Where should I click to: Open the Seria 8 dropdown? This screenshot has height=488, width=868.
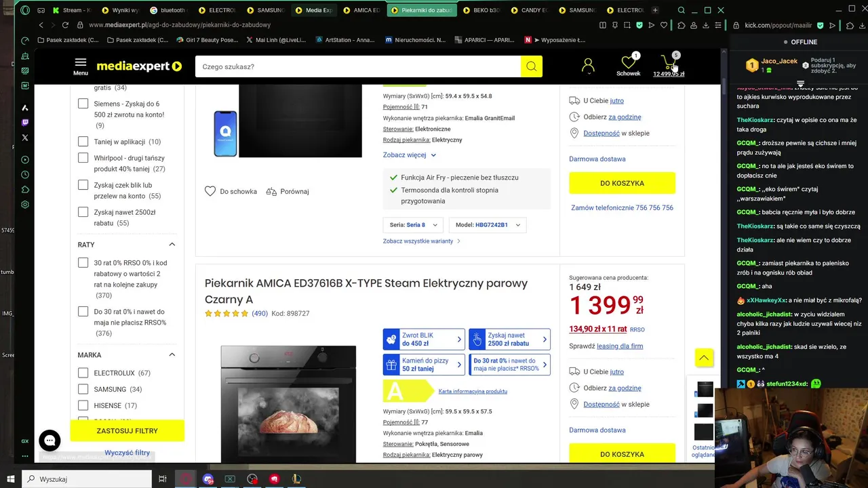(x=414, y=225)
